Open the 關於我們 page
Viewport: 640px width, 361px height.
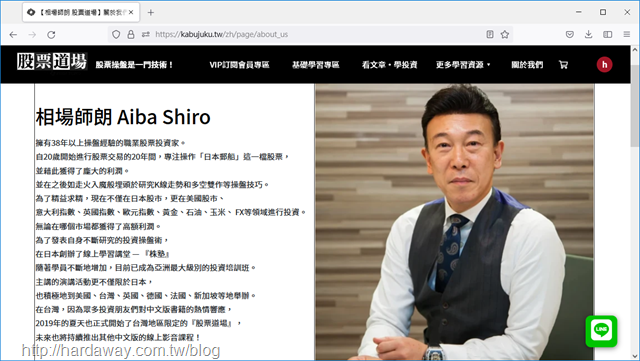coord(527,65)
